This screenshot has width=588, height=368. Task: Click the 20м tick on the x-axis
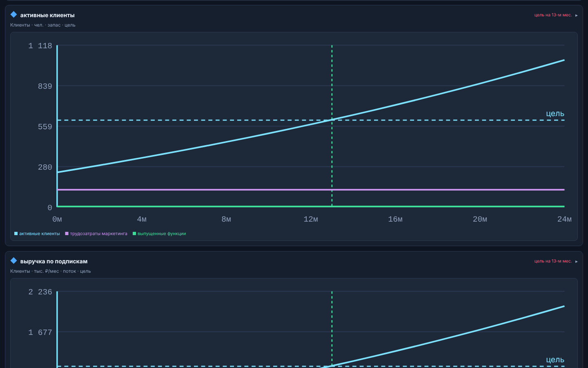pyautogui.click(x=480, y=219)
